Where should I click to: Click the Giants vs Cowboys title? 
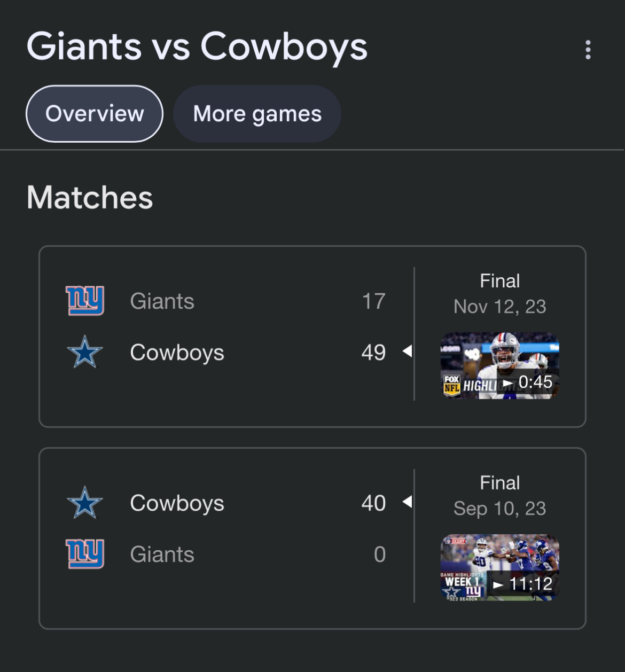197,46
